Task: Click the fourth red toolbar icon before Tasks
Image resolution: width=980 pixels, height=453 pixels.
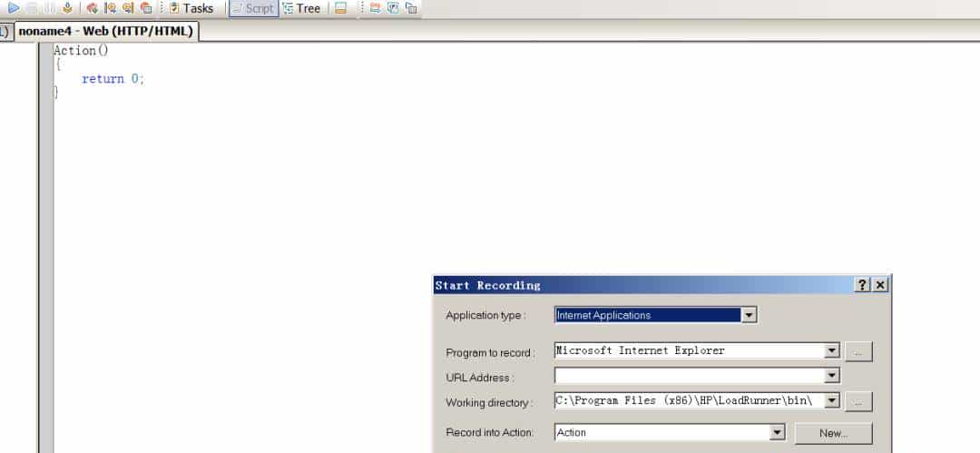Action: pyautogui.click(x=146, y=8)
